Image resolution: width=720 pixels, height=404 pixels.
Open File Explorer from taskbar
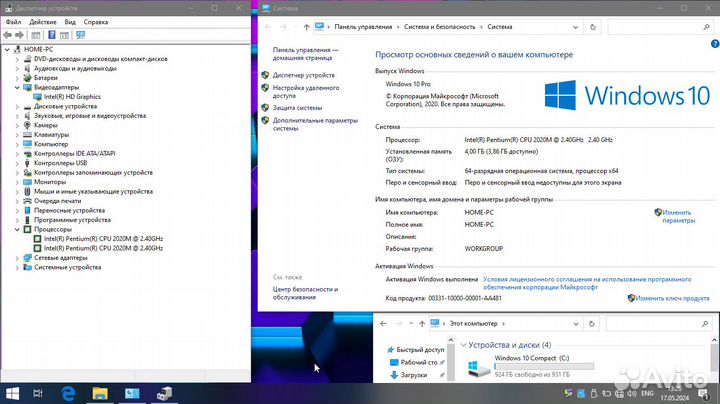[100, 393]
